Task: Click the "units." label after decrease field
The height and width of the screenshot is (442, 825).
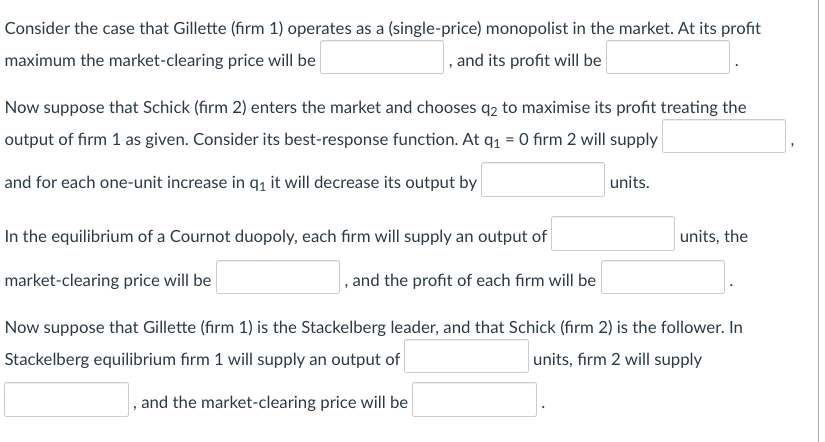Action: click(629, 183)
